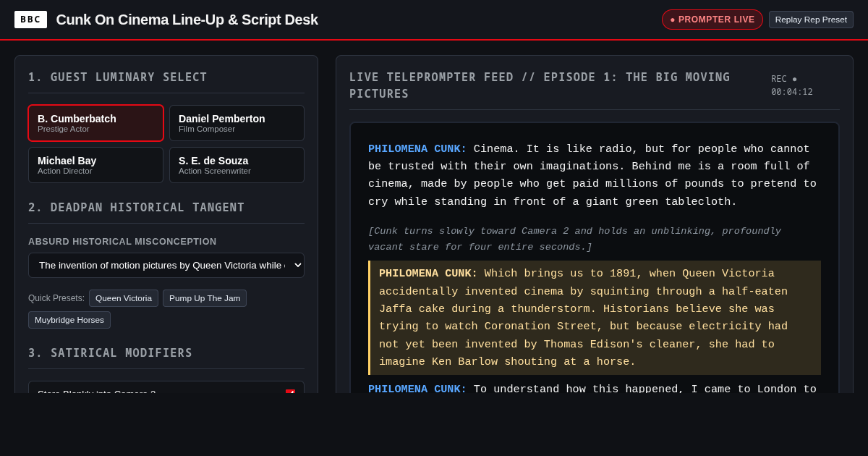Viewport: 868px width, 456px height.
Task: Click the 'To understand how this happened' script line
Action: click(592, 389)
